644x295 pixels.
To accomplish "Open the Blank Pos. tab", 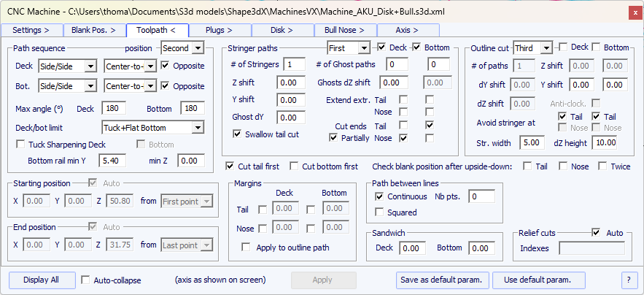I will pyautogui.click(x=94, y=30).
